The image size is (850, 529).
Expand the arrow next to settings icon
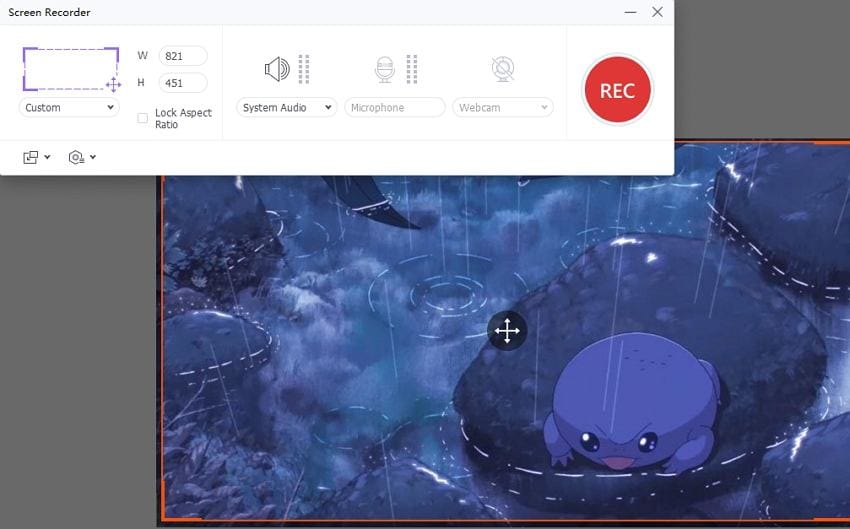point(93,157)
